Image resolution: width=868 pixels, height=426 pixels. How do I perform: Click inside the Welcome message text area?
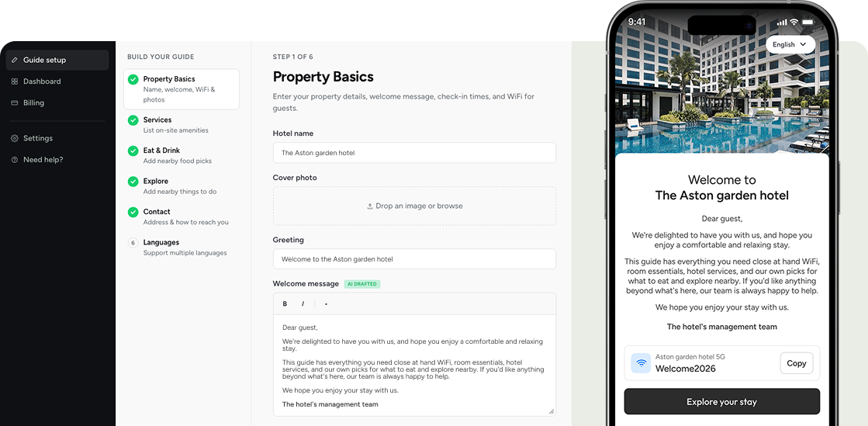pyautogui.click(x=415, y=365)
